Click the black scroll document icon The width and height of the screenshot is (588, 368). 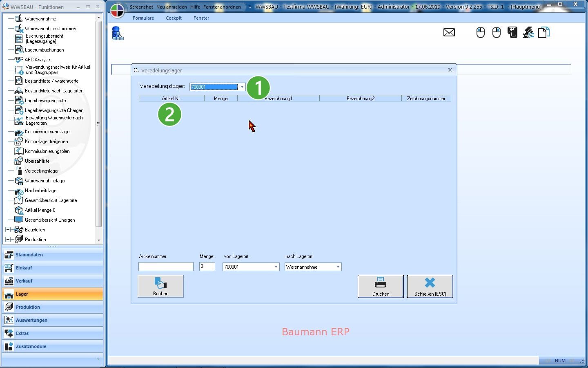(512, 32)
